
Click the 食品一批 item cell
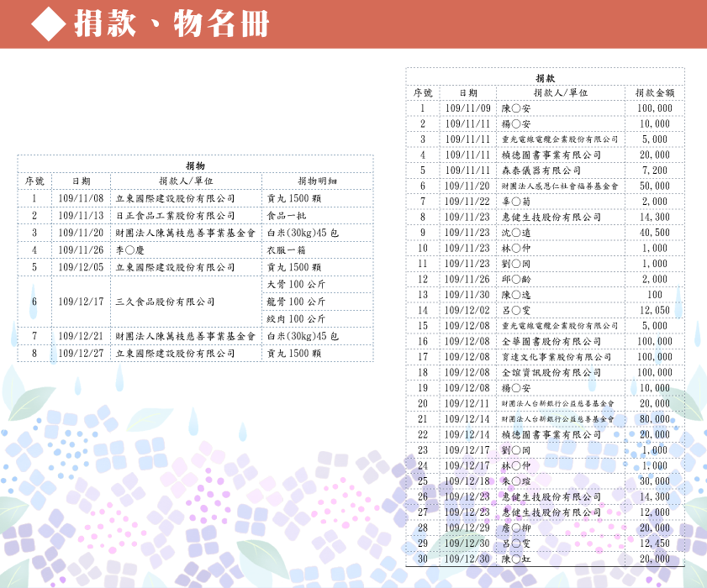coord(288,215)
